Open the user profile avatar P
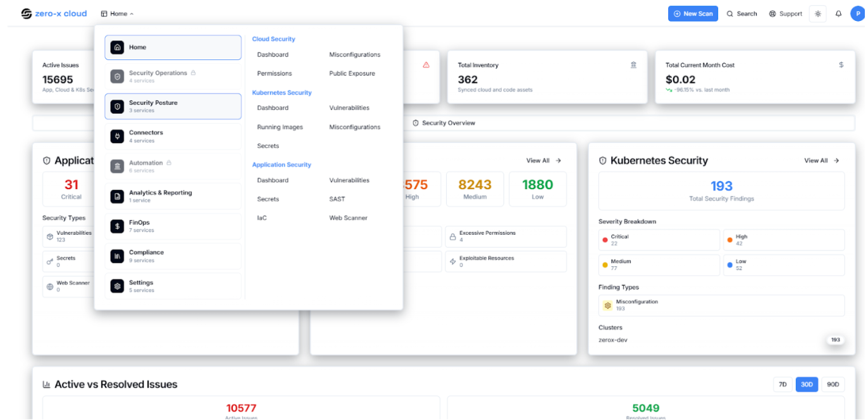 pos(858,13)
